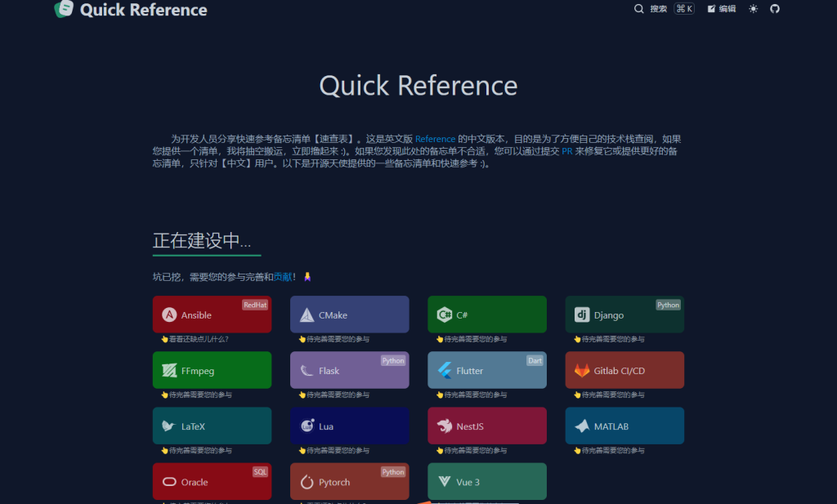Viewport: 837px width, 504px height.
Task: Click the LaTeX bird icon
Action: click(x=168, y=426)
